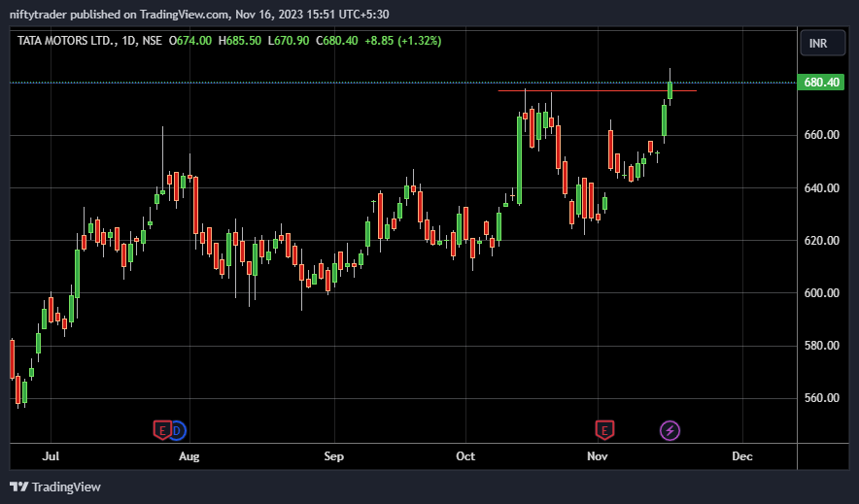Screen dimensions: 859x504
Task: Click the Nov label on time axis
Action: click(x=598, y=455)
